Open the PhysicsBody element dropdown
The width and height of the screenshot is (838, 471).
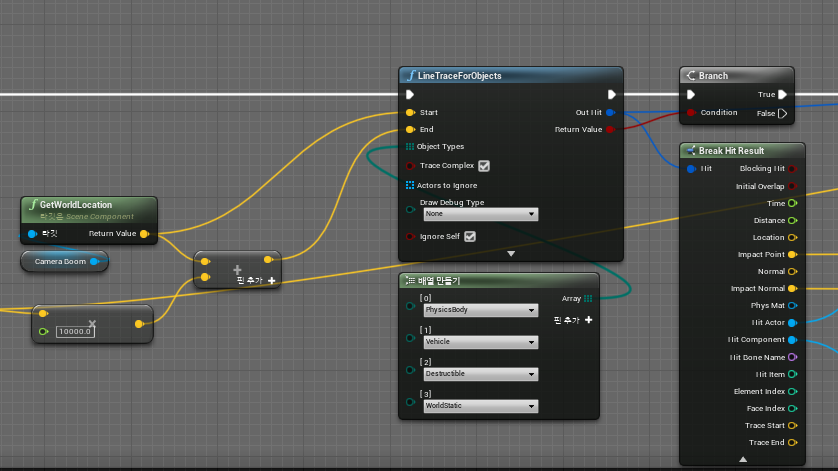point(480,310)
